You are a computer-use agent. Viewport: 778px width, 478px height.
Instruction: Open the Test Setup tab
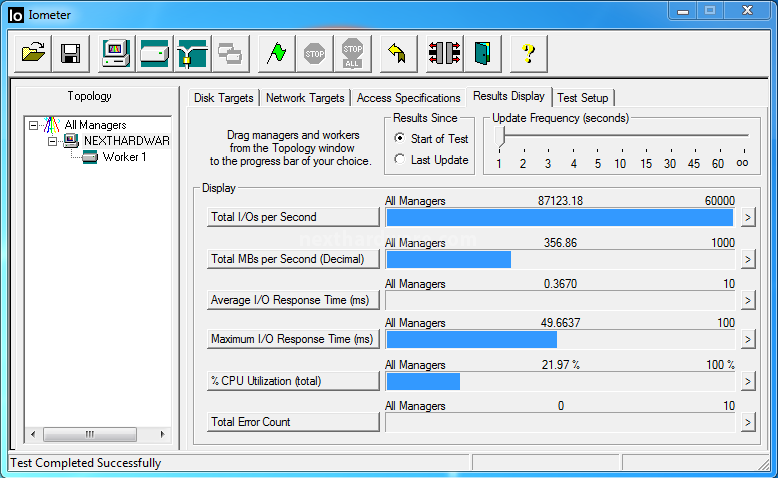click(x=583, y=98)
